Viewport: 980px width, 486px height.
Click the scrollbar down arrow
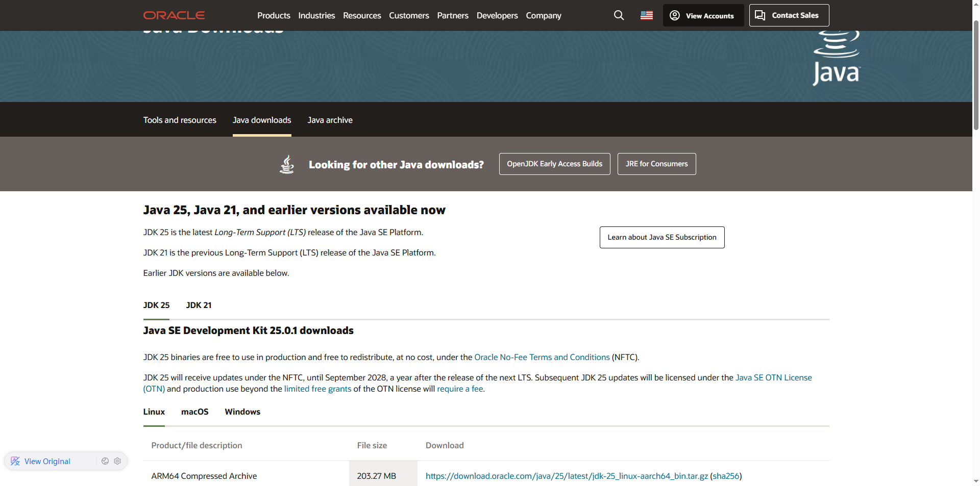coord(976,481)
